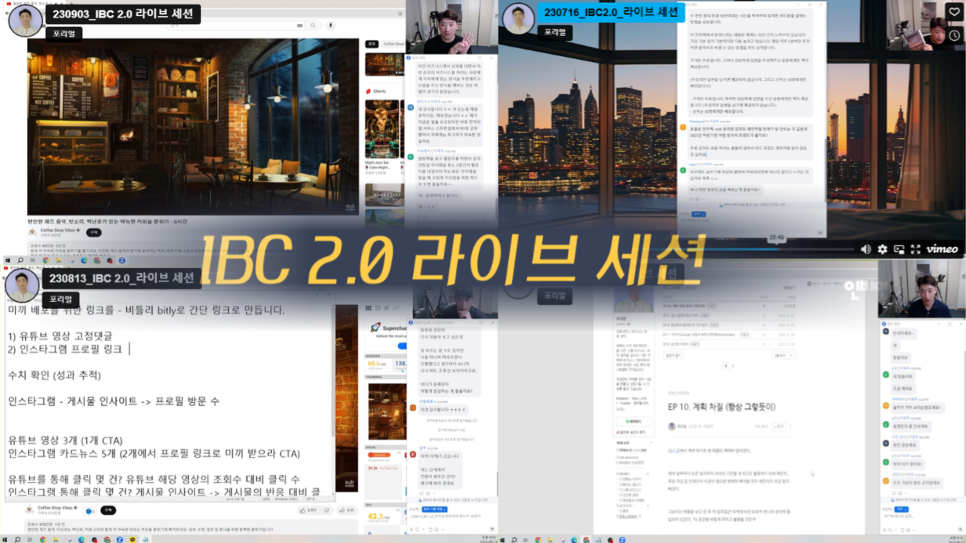Click the line '2) 인스타그램 프로필 링크'
Screen dimensions: 966x543
pyautogui.click(x=65, y=349)
